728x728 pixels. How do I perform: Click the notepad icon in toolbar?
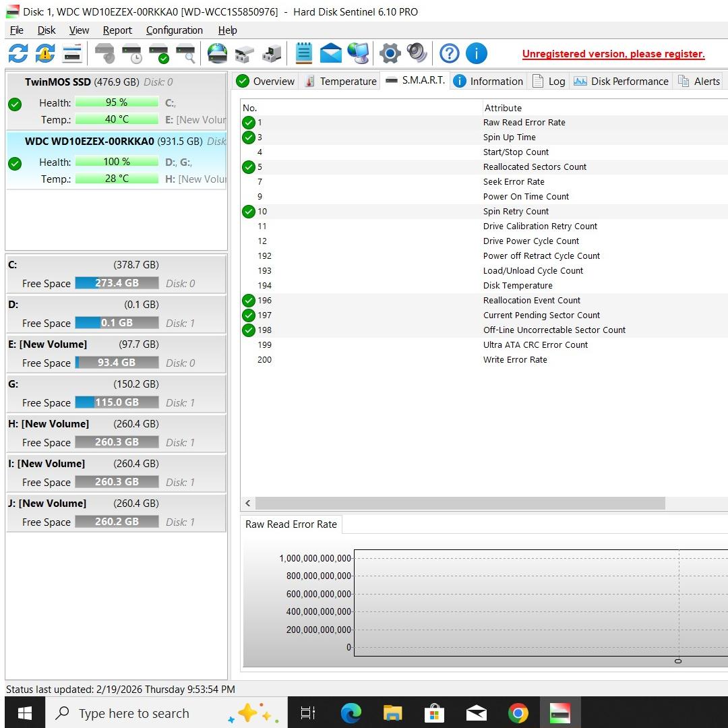[304, 53]
